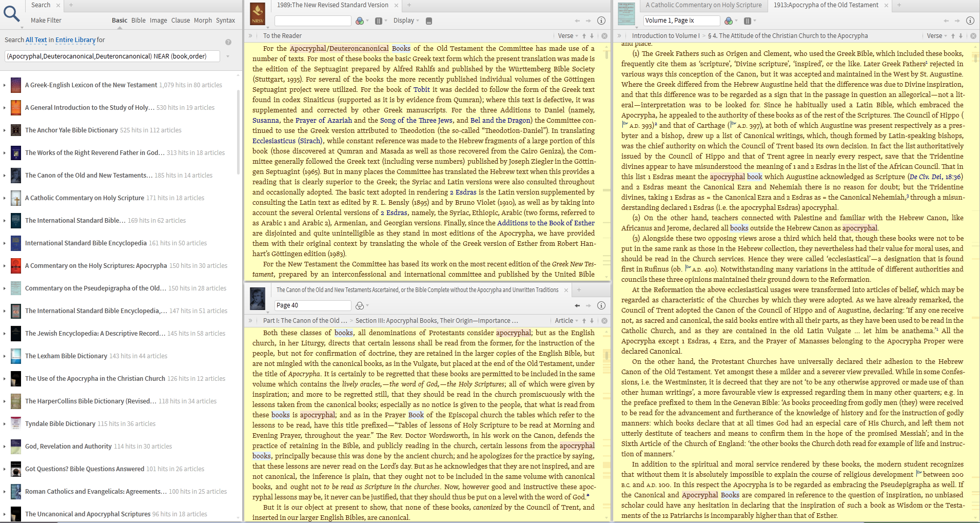The height and width of the screenshot is (523, 980).
Task: Click Entire Library scope link
Action: [x=75, y=40]
